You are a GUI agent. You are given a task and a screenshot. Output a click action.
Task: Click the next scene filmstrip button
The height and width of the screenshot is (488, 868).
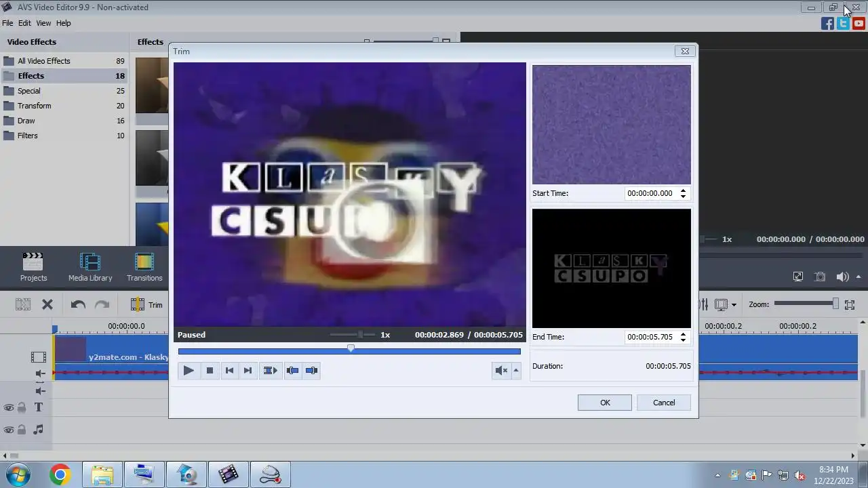[x=270, y=371]
